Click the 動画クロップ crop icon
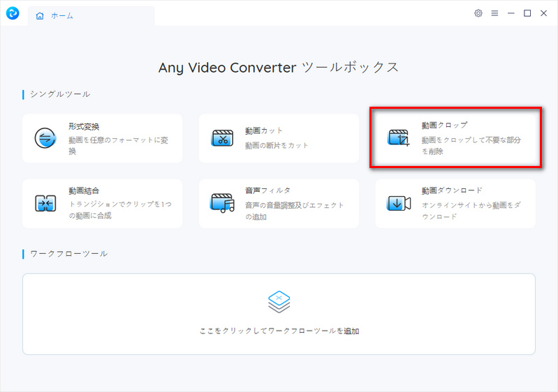558x392 pixels. coord(399,138)
